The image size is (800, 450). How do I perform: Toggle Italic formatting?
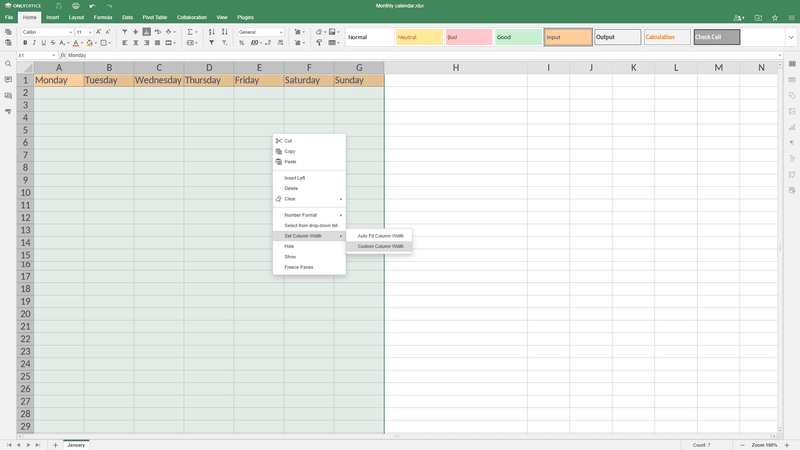click(34, 43)
